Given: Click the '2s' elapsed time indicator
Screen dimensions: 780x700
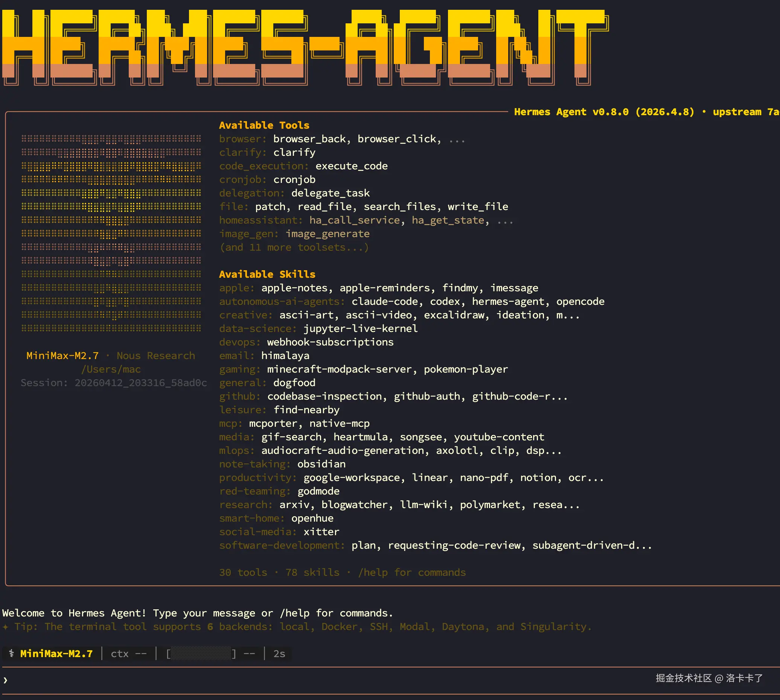Looking at the screenshot, I should 279,653.
